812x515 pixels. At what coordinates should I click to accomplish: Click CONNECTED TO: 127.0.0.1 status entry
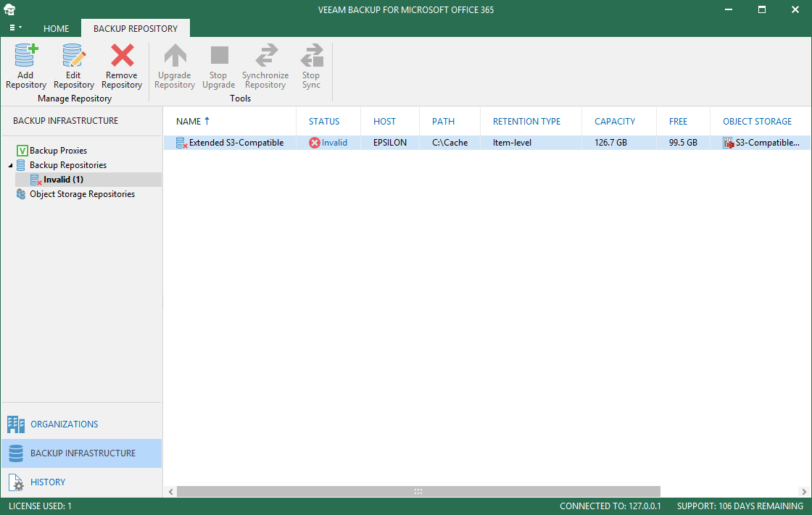tap(610, 506)
